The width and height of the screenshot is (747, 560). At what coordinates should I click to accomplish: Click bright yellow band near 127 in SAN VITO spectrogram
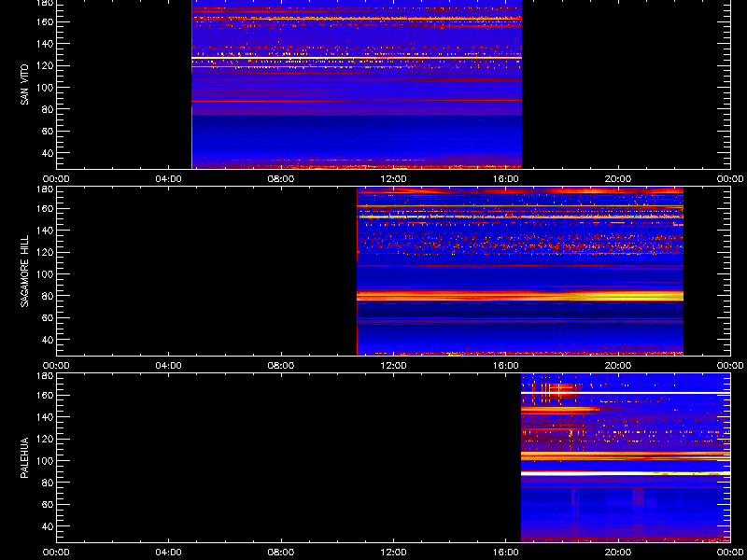tap(357, 58)
